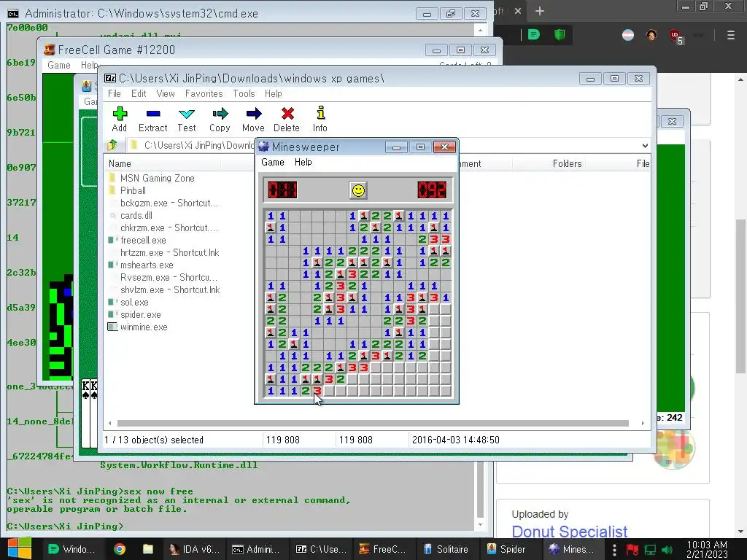Click the network monitor tray icon
Viewport: 747px width, 560px height.
650,551
